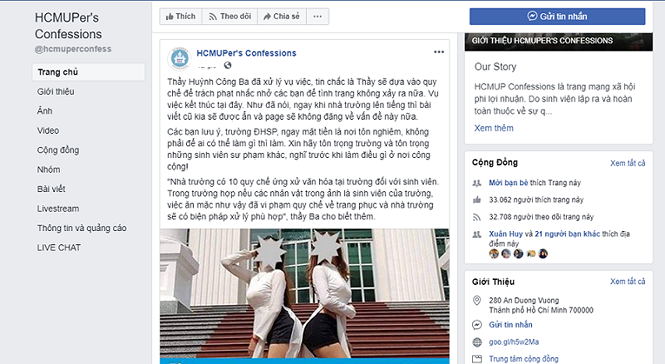The image size is (665, 364).
Task: Open Ảnh in the sidebar
Action: click(45, 111)
